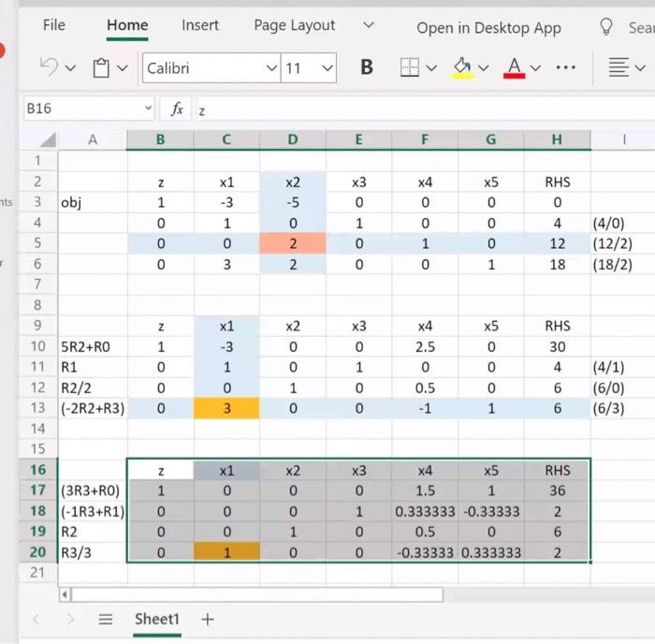Expand the Borders dropdown arrow

[431, 67]
